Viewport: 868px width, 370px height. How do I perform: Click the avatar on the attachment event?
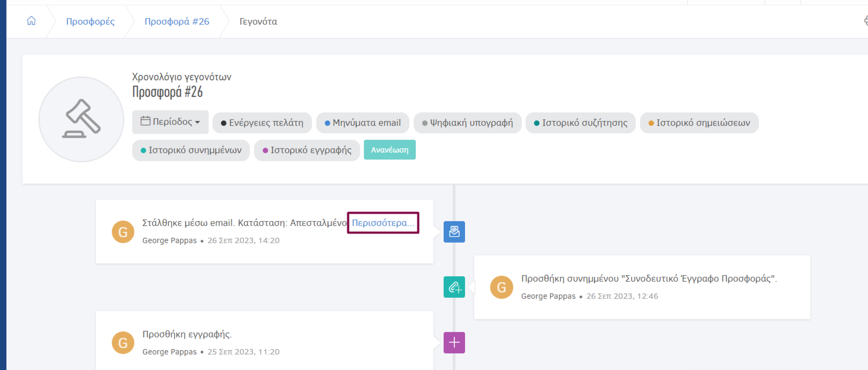coord(502,287)
